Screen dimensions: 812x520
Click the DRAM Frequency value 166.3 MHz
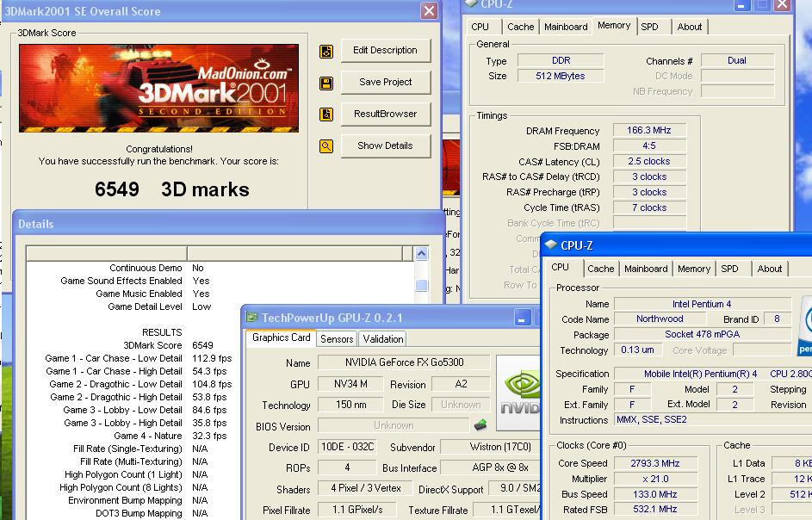coord(649,131)
